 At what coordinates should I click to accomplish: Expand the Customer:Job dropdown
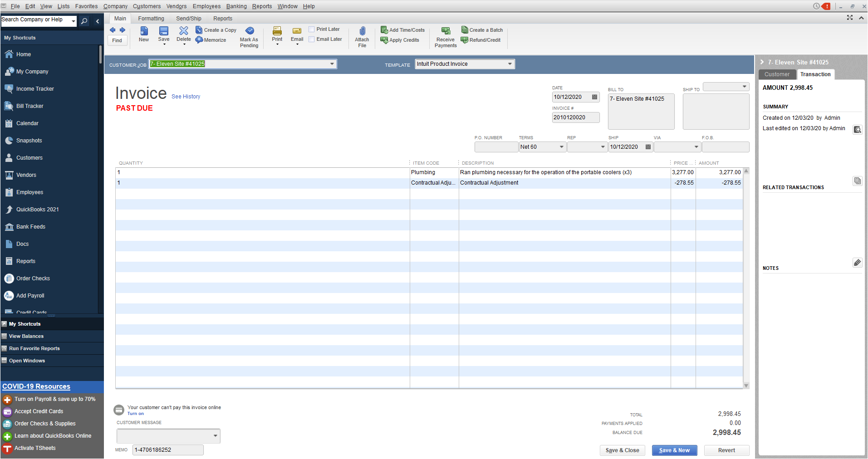332,64
